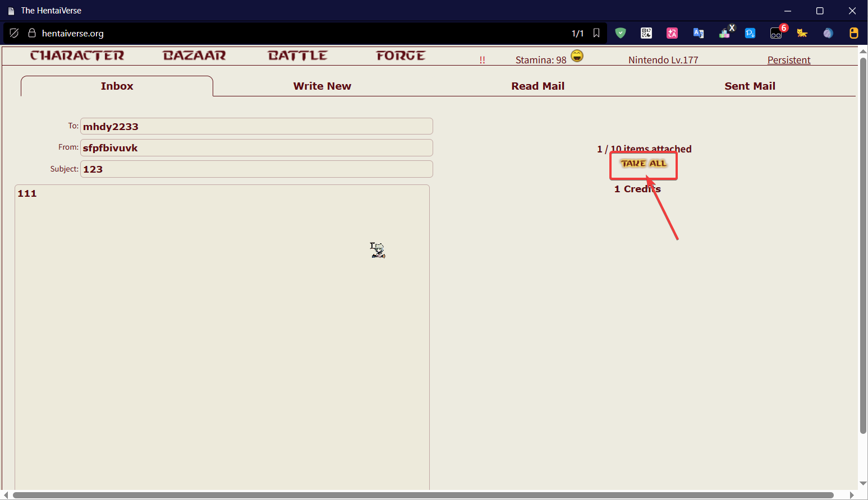Open the BATTLE menu

point(297,55)
